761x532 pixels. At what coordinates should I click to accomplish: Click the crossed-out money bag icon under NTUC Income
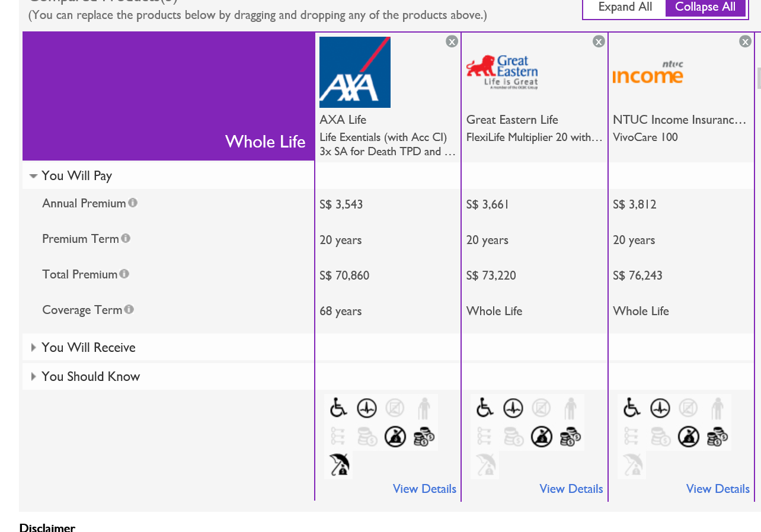tap(688, 437)
